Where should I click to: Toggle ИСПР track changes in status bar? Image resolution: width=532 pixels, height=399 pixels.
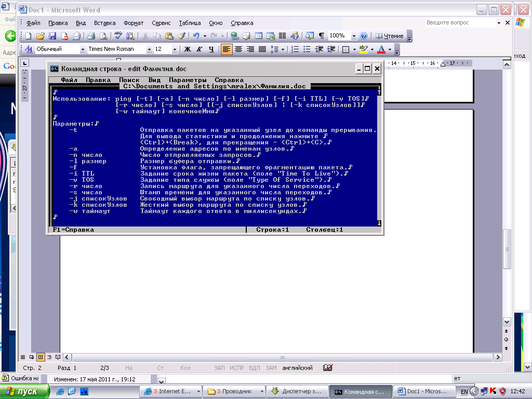pyautogui.click(x=237, y=368)
